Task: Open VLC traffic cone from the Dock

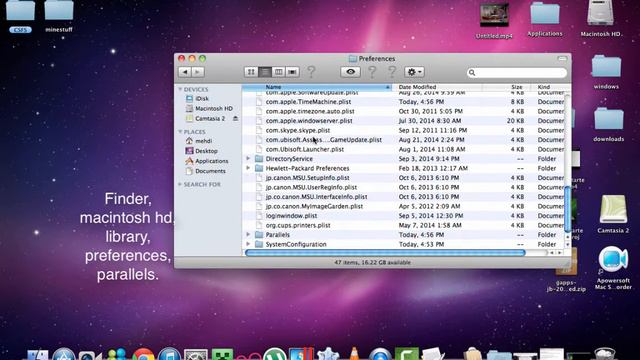Action: [x=354, y=353]
